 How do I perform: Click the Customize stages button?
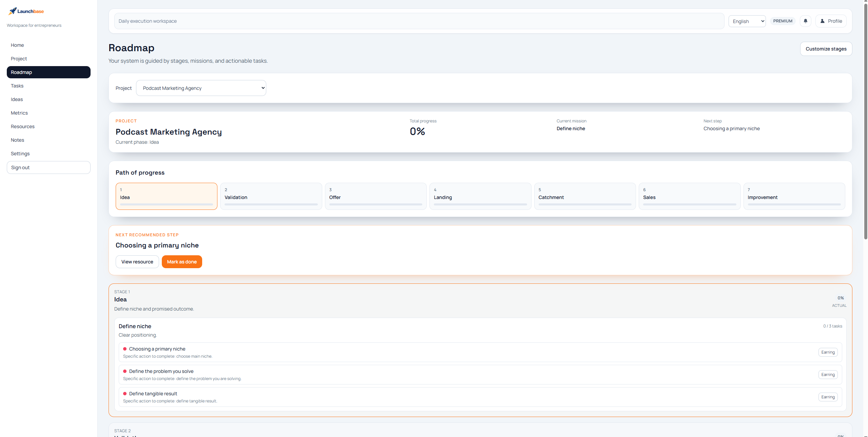pos(826,49)
